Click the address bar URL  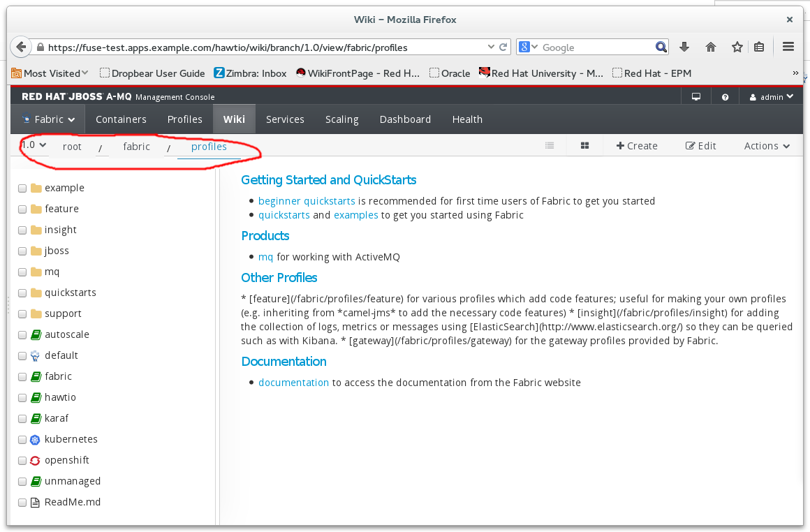coord(228,47)
